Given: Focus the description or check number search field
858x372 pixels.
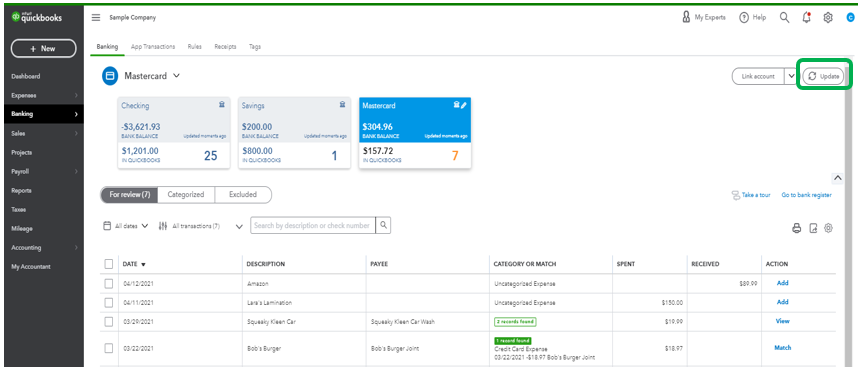Looking at the screenshot, I should (314, 225).
